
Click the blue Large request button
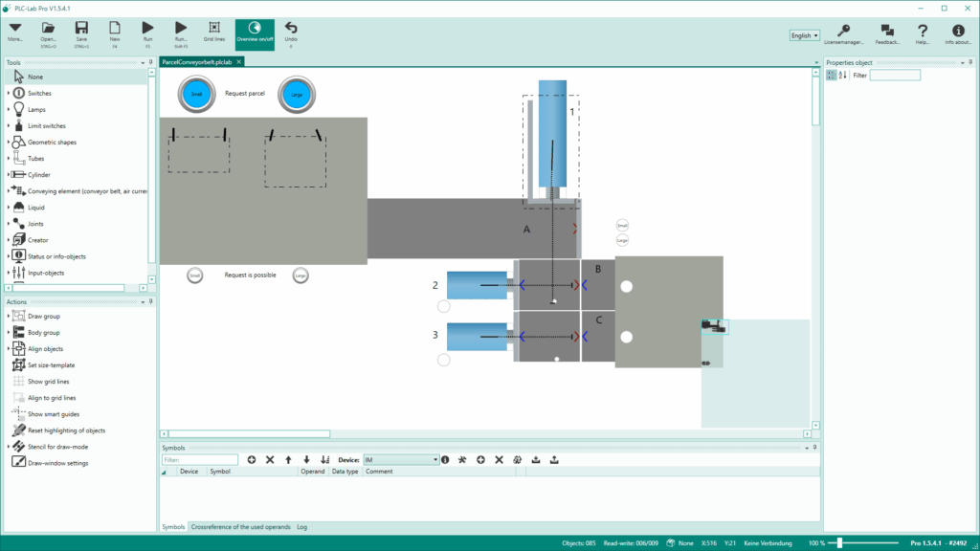pos(297,95)
